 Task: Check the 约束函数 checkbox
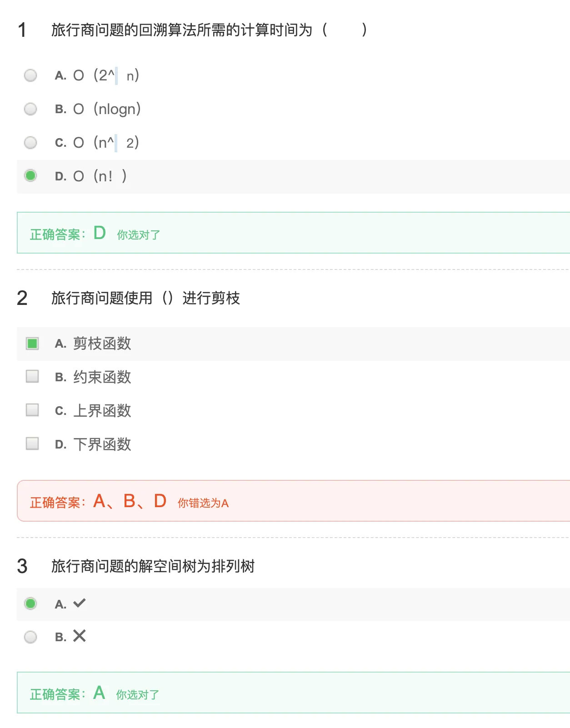click(x=32, y=376)
